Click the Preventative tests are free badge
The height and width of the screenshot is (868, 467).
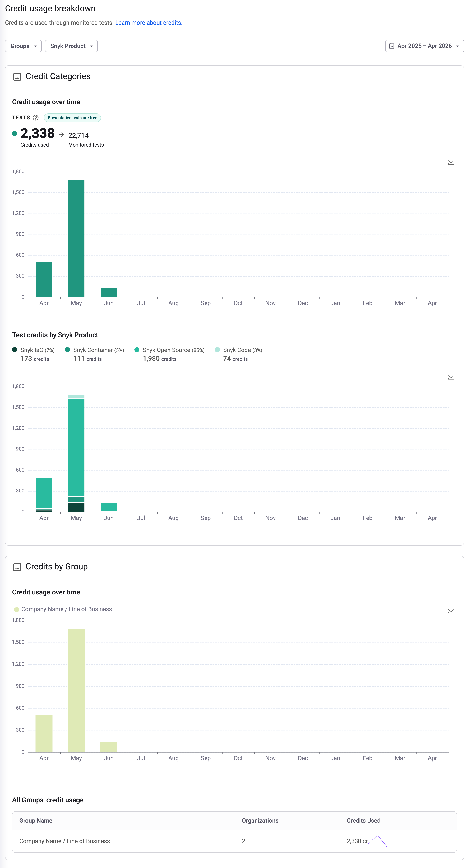point(72,118)
